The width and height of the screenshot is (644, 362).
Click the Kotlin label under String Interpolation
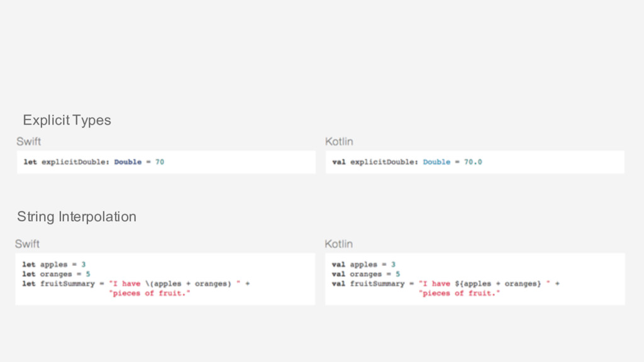point(338,243)
